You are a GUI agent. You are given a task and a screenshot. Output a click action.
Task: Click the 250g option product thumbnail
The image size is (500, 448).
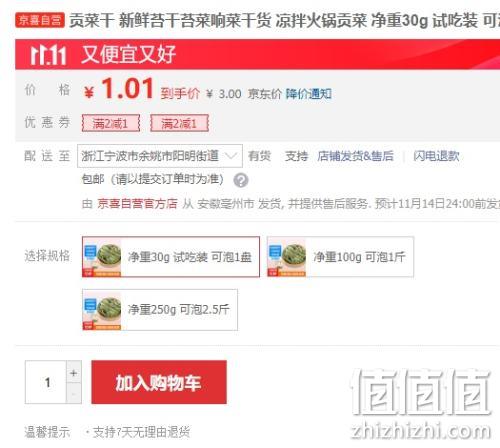pyautogui.click(x=102, y=310)
